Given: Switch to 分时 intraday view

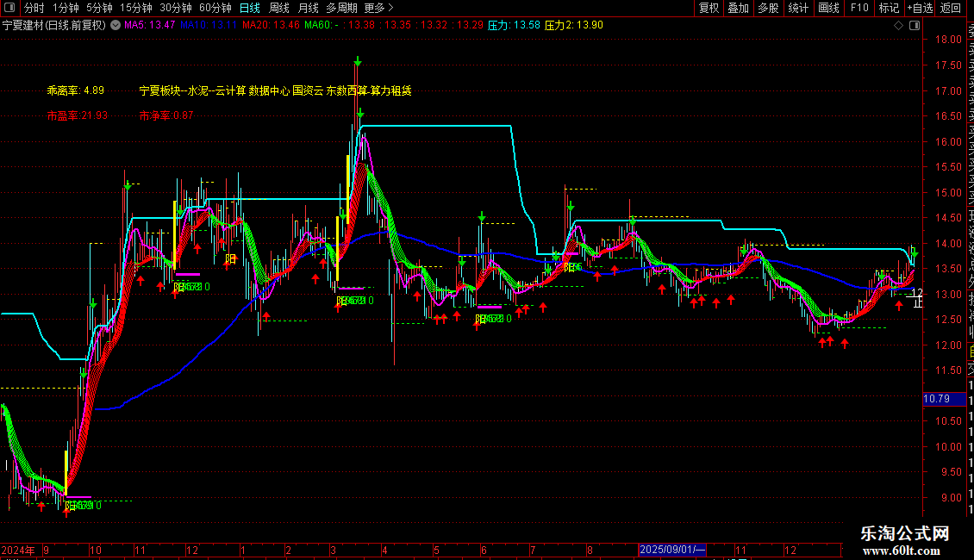Looking at the screenshot, I should (x=34, y=8).
